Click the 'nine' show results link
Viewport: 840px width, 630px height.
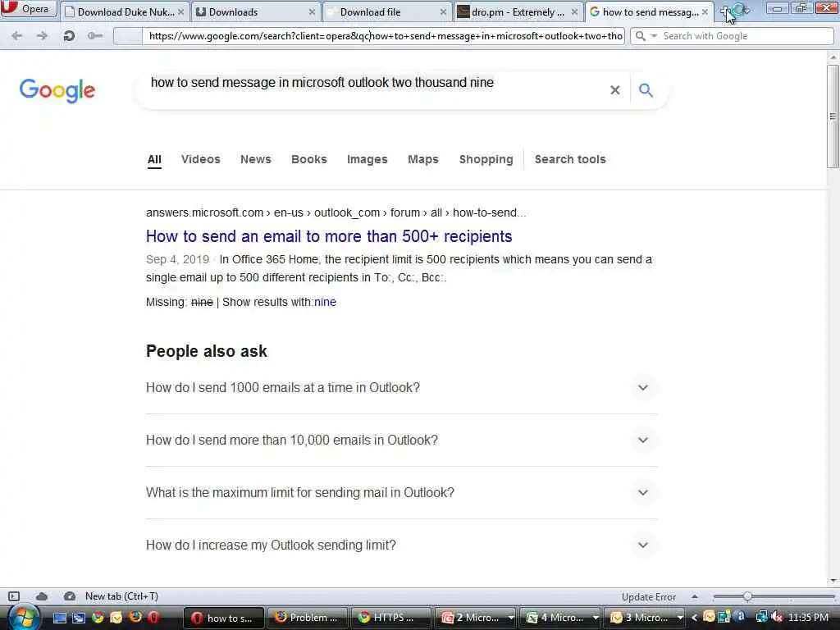coord(325,302)
